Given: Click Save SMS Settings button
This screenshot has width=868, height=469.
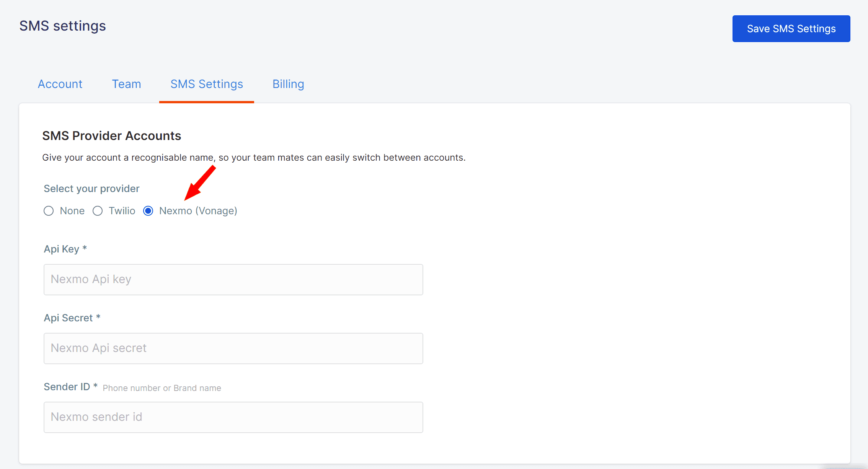Looking at the screenshot, I should pos(791,29).
